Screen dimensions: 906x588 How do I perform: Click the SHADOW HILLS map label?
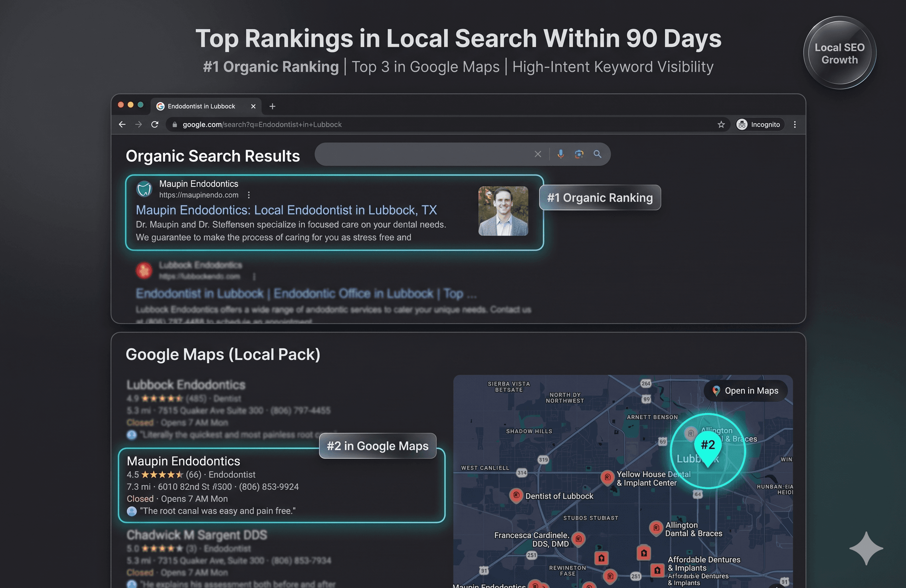[529, 431]
